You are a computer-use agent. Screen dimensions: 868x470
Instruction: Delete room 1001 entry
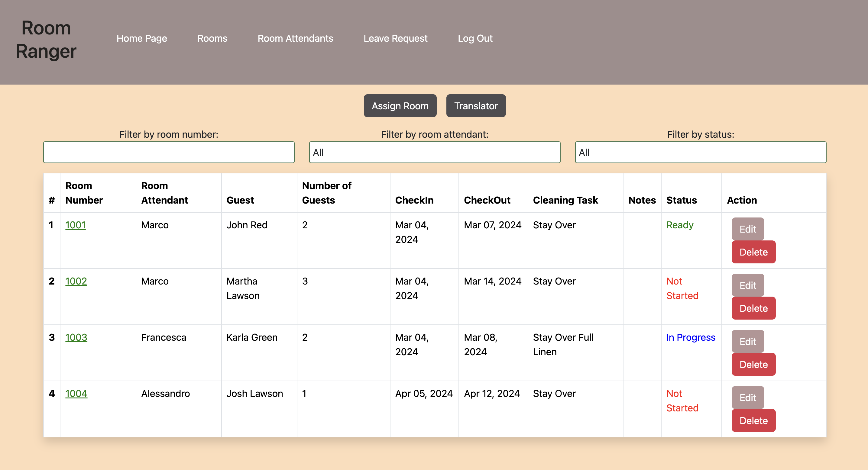[x=753, y=252]
